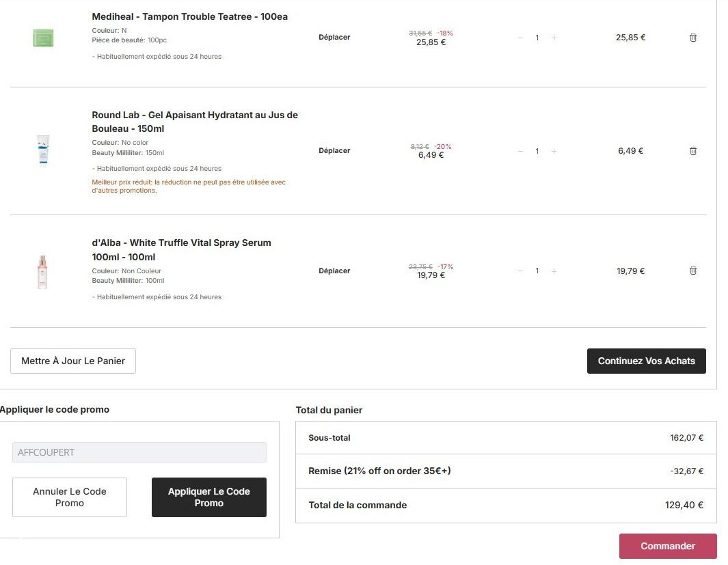Open Mediheal Tampon product thumbnail
728x565 pixels.
pos(43,38)
